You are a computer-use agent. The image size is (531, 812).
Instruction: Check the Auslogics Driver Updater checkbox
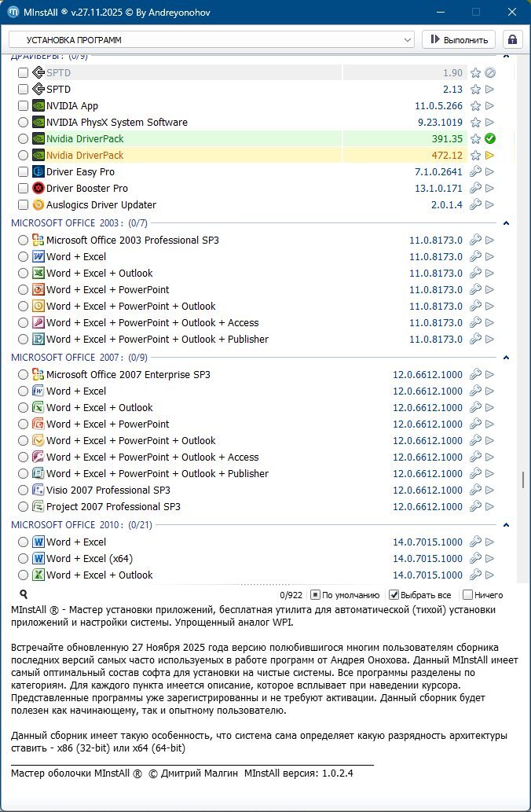coord(23,205)
